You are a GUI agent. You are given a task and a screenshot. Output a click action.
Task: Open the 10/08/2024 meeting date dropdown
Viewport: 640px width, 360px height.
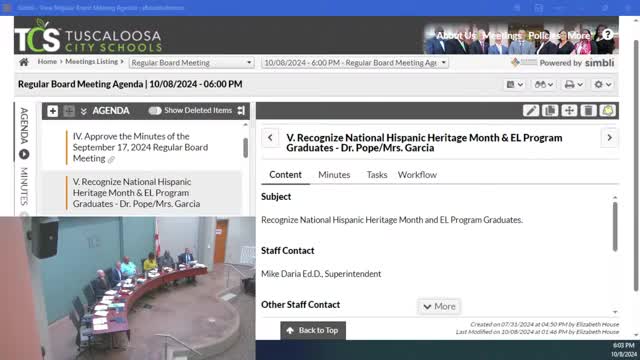click(355, 62)
